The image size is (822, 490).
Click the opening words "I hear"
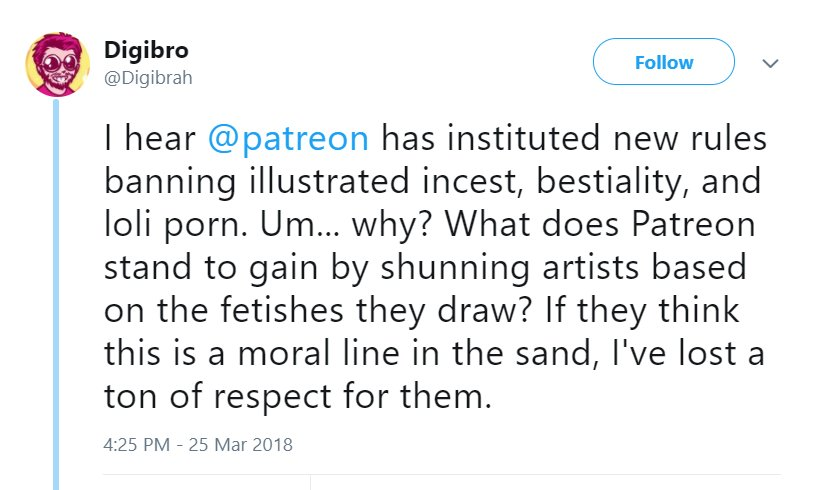(x=148, y=140)
